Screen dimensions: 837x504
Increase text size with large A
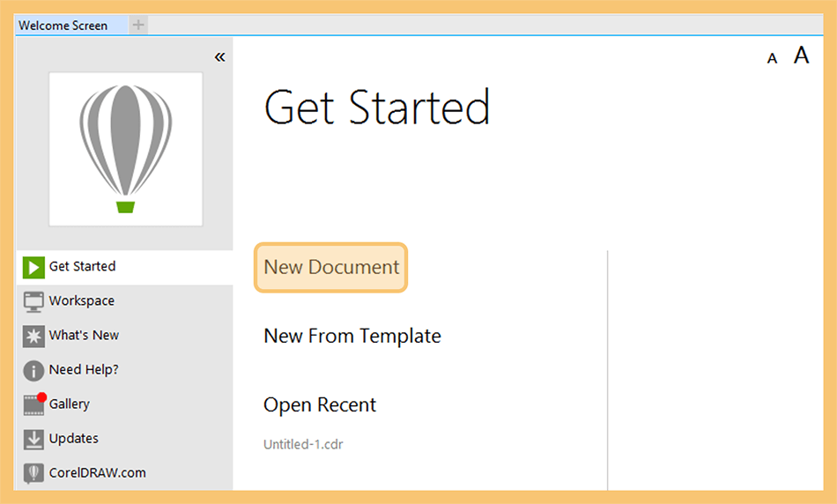pyautogui.click(x=801, y=55)
